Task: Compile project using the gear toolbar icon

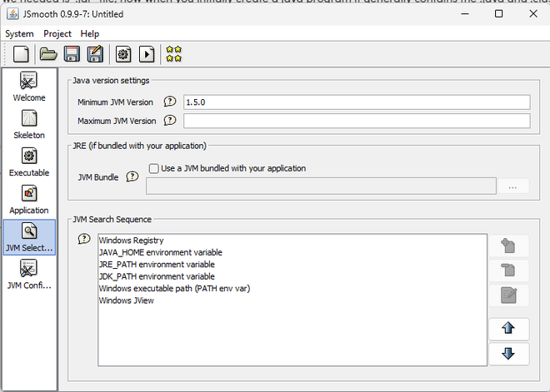Action: click(123, 54)
